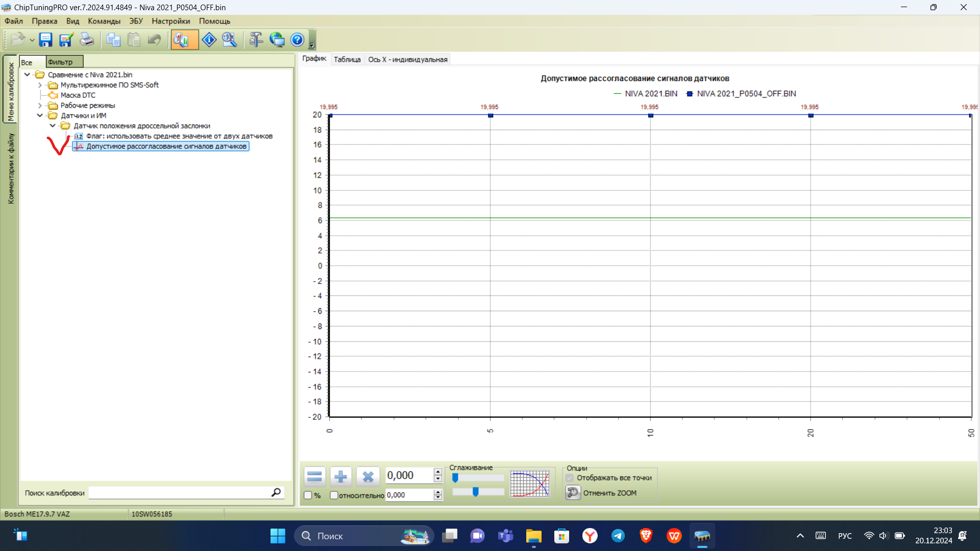Expand the Мультирежимное ПО SMS-Soft folder
The image size is (980, 551).
(x=40, y=85)
